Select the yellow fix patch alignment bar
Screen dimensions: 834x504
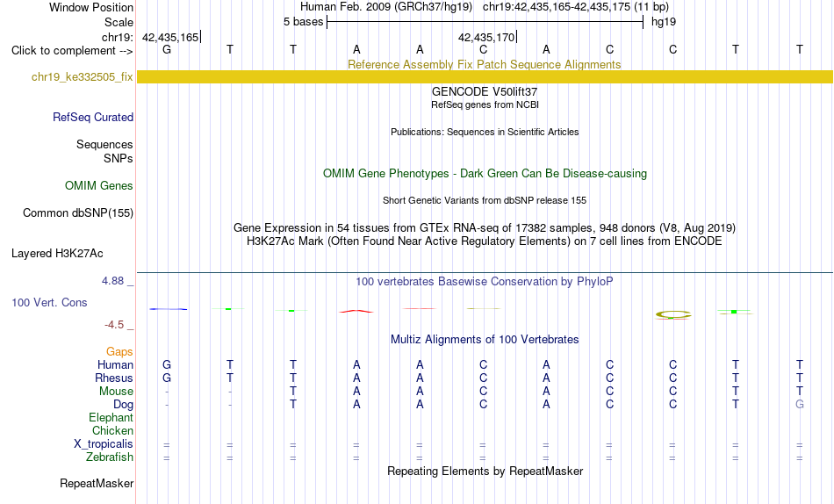(x=485, y=76)
